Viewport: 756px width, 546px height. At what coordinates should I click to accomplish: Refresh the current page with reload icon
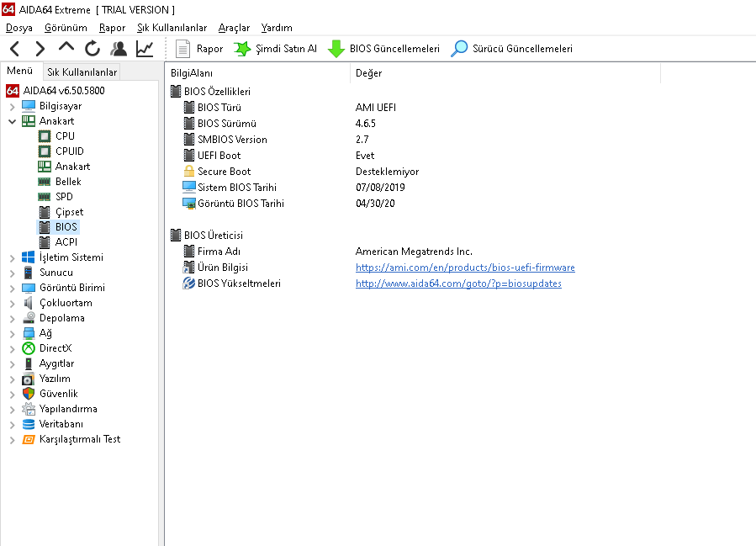(x=93, y=49)
